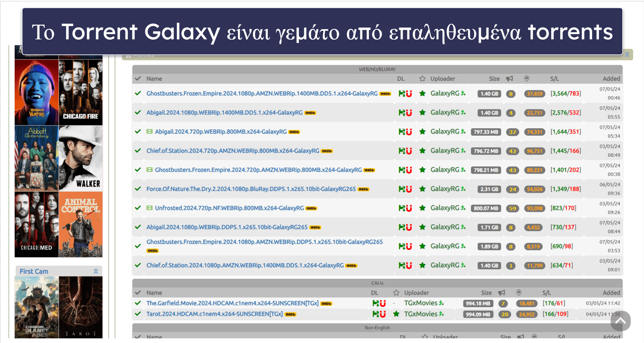Viewport: 644px width, 343px height.
Task: Click seeders/leechers value [166/109] on Tarot row
Action: click(555, 314)
